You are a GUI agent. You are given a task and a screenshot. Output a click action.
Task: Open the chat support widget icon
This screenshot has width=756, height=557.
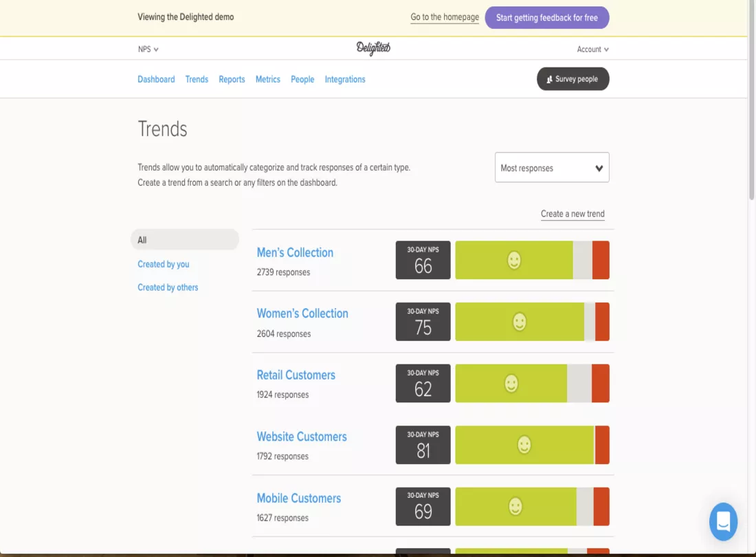pos(723,521)
